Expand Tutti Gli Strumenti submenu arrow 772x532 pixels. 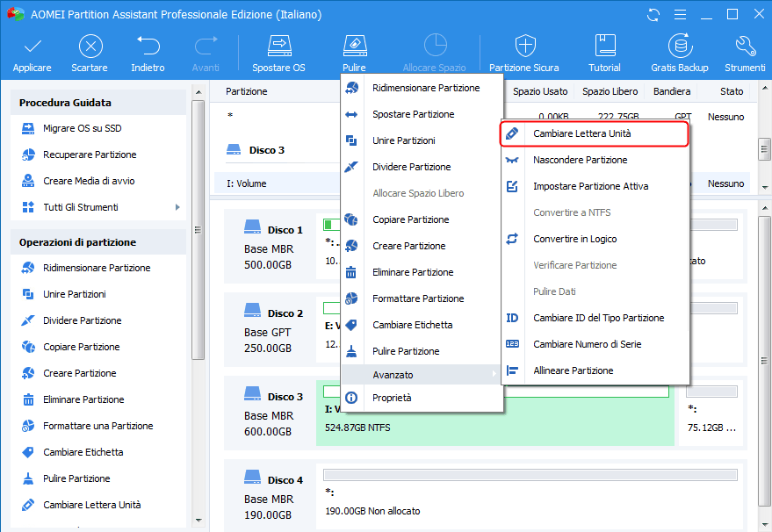pyautogui.click(x=177, y=207)
